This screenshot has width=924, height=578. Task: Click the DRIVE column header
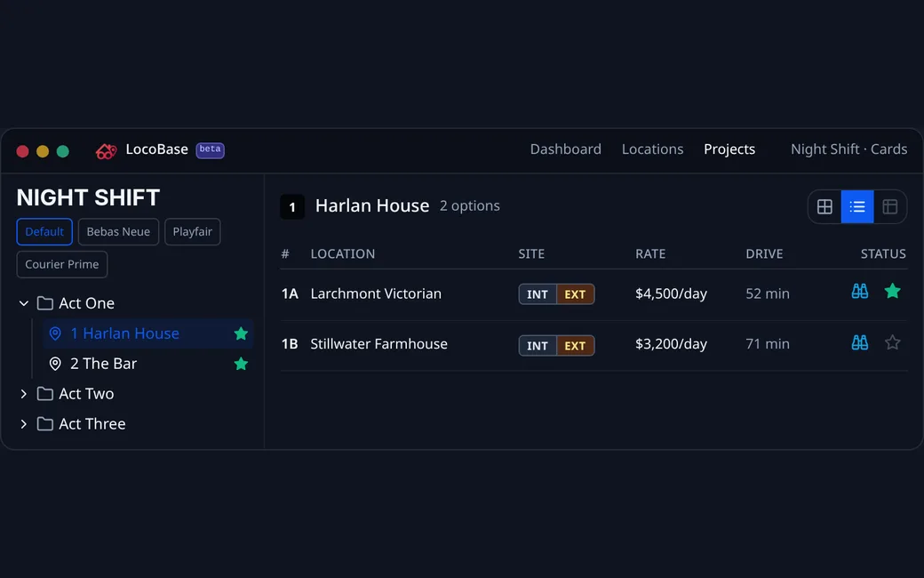pos(764,253)
